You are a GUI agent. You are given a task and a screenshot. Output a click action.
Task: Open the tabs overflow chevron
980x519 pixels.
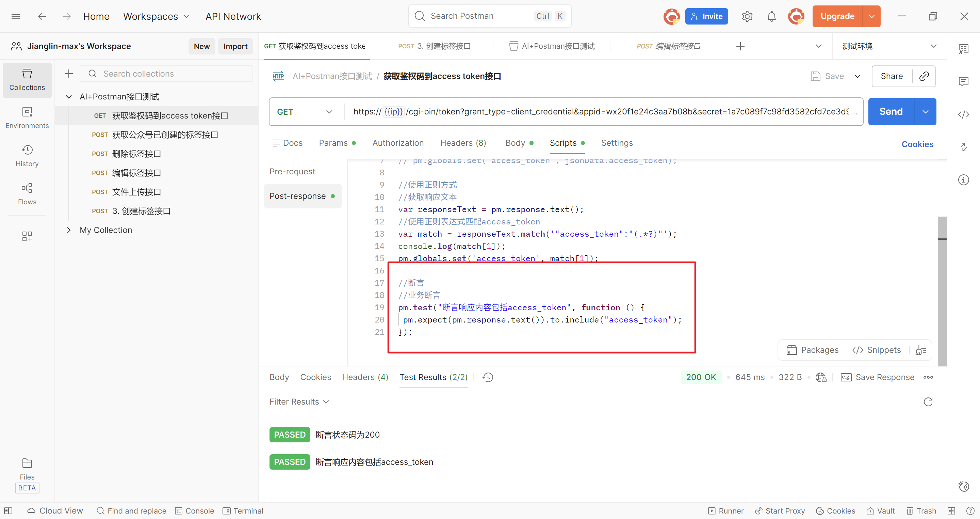click(818, 46)
